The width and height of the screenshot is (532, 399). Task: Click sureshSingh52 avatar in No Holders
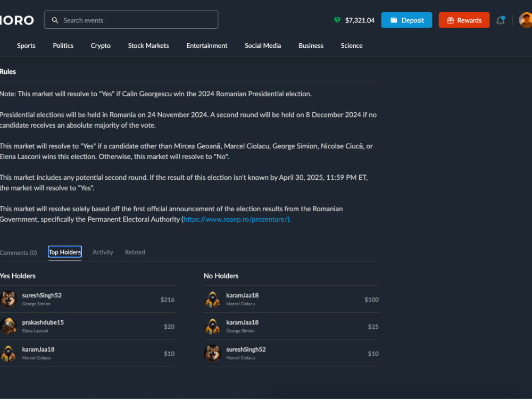click(x=213, y=353)
